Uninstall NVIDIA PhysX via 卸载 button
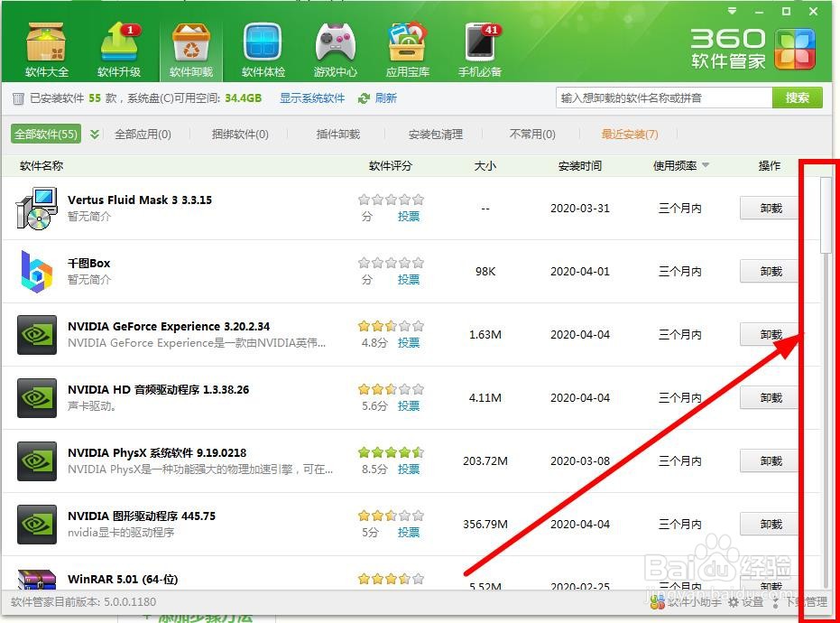 point(771,461)
